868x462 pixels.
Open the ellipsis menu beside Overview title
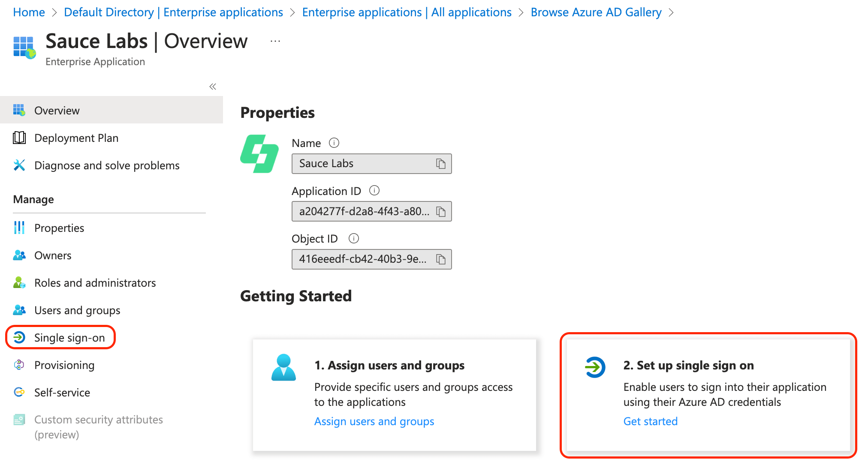[x=275, y=41]
